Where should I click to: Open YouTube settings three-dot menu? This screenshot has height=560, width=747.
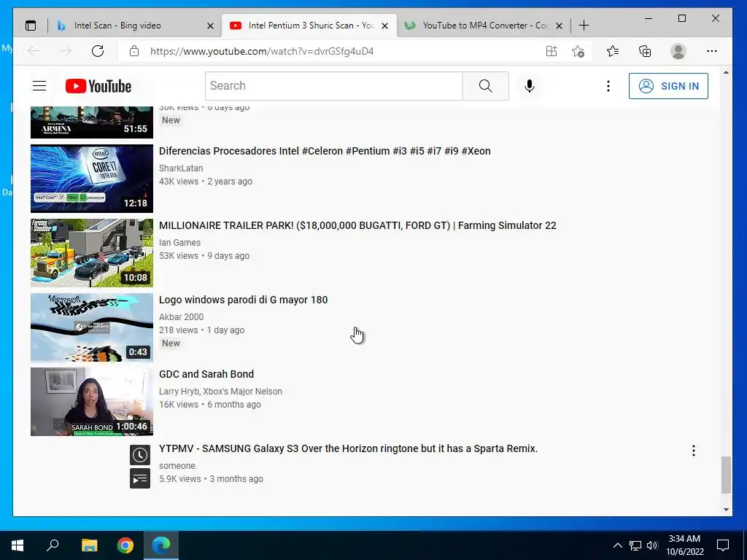tap(608, 86)
